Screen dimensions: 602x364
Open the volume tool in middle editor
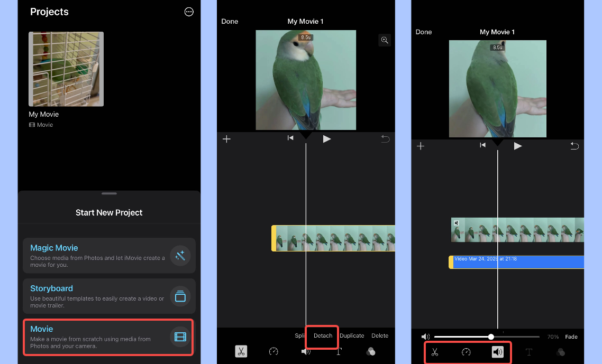click(306, 351)
